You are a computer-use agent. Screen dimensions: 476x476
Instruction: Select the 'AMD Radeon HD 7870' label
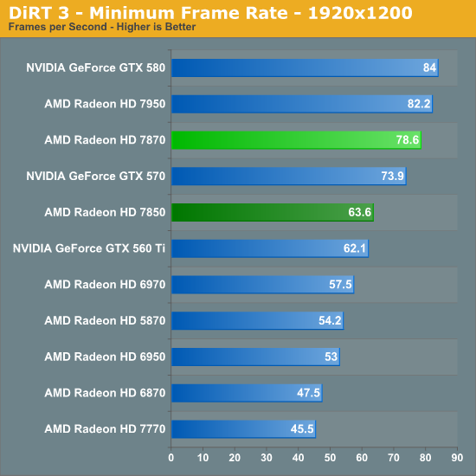click(105, 140)
